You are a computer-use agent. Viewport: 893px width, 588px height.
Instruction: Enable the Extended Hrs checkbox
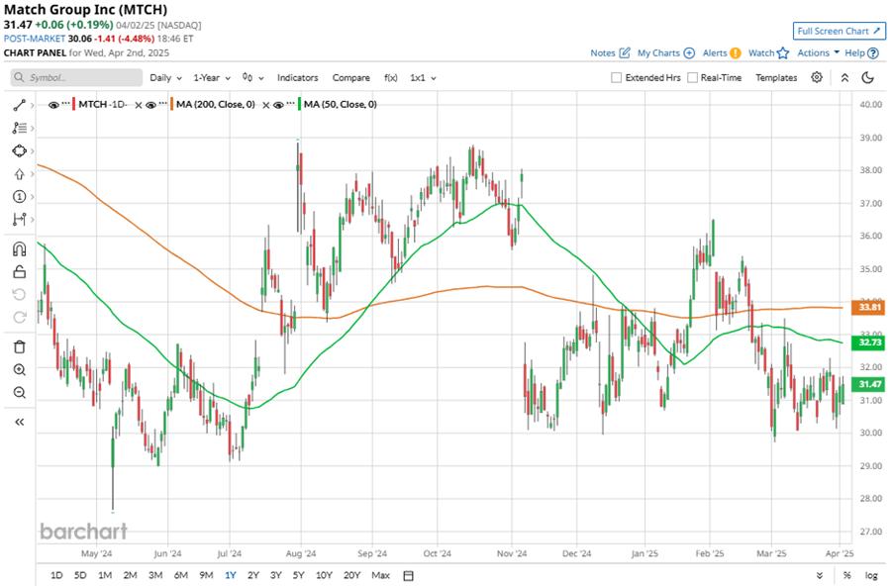click(x=617, y=77)
